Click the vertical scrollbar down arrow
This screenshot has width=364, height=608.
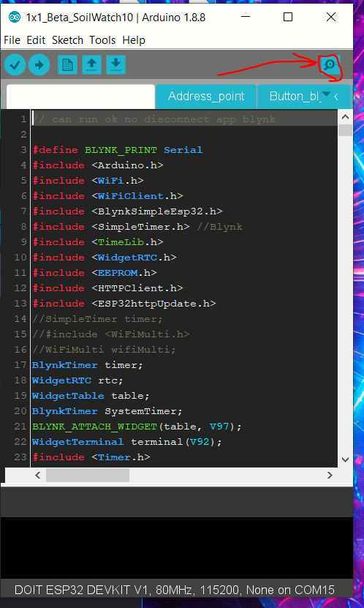(x=345, y=459)
